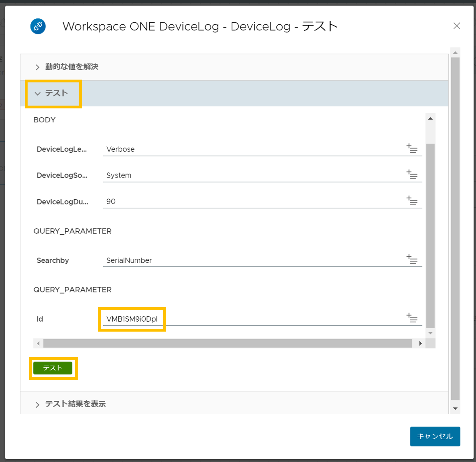Open variable picker for DeviceLogSource System field
This screenshot has height=462, width=476.
412,174
